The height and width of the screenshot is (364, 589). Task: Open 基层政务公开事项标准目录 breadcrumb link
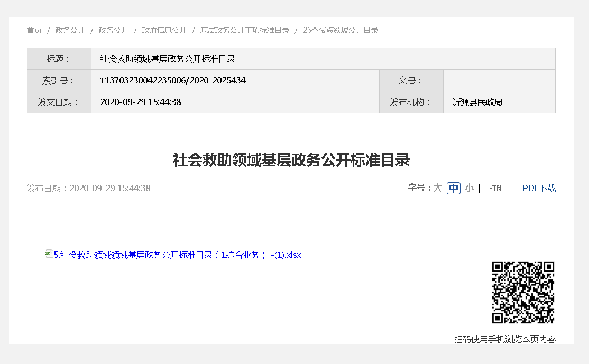245,30
